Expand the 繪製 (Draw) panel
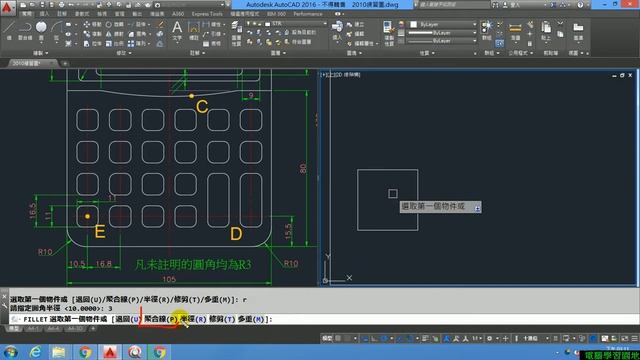 pos(40,53)
